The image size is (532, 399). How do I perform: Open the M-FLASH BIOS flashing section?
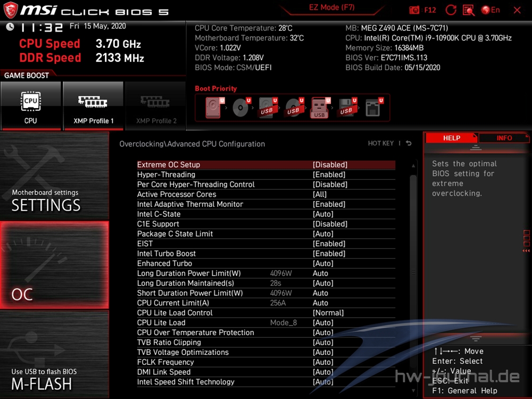[54, 354]
